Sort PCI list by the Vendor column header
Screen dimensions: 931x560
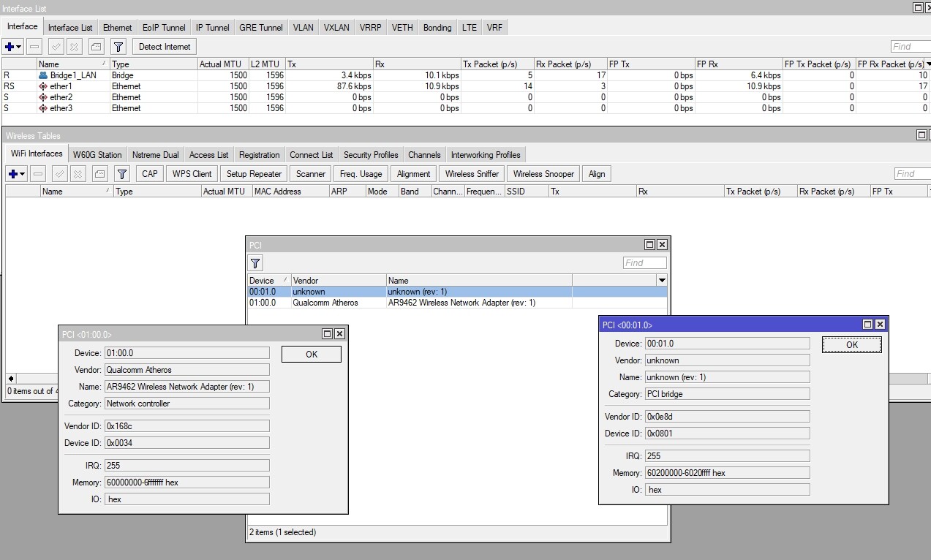(338, 281)
